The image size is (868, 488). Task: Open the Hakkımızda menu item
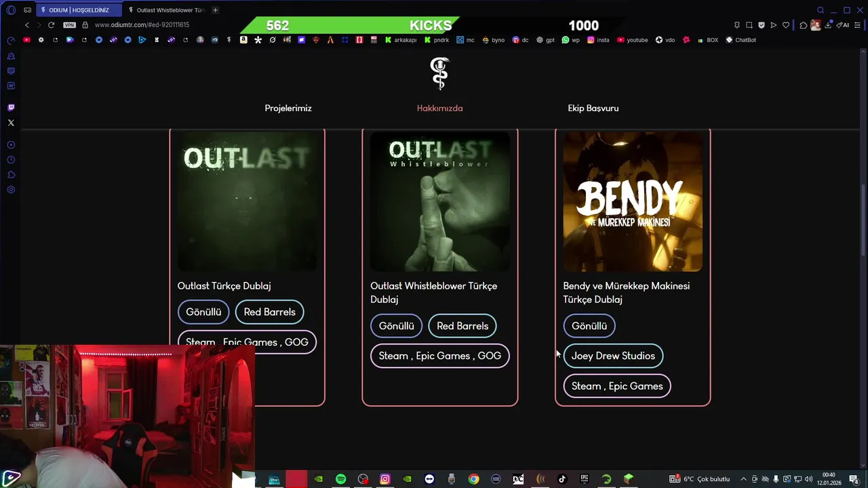click(x=439, y=108)
